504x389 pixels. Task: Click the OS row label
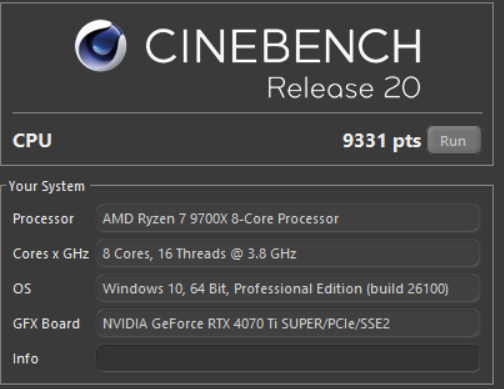pyautogui.click(x=22, y=289)
